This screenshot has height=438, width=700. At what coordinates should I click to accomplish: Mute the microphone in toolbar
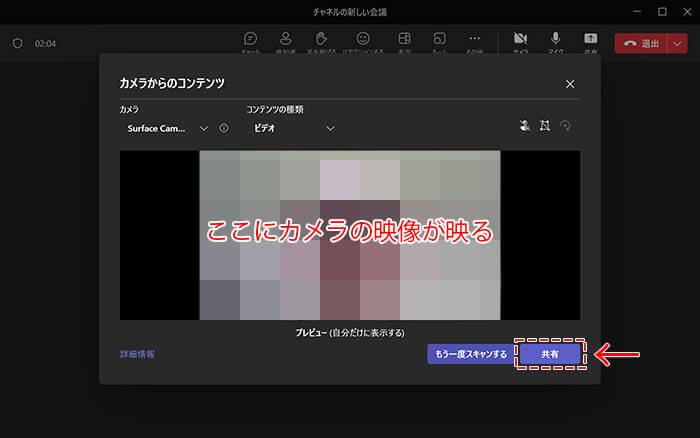[555, 40]
